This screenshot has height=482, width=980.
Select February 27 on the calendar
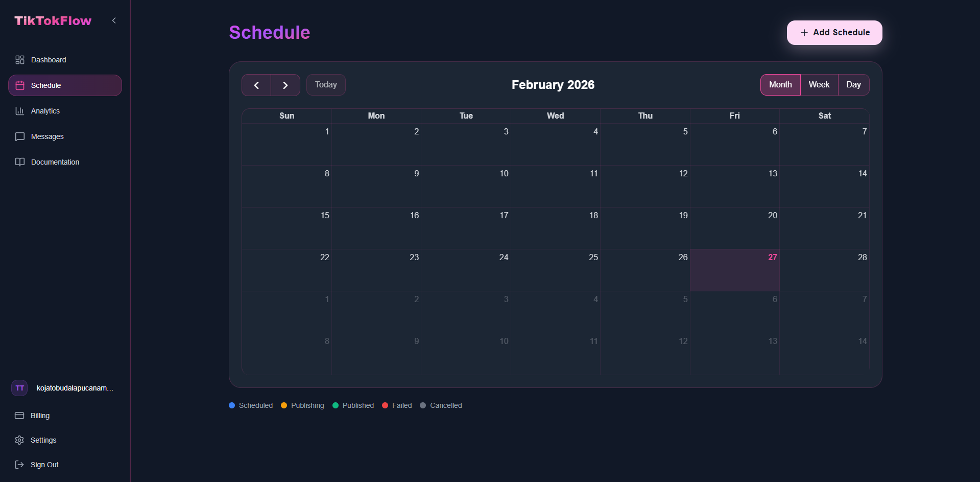[734, 270]
